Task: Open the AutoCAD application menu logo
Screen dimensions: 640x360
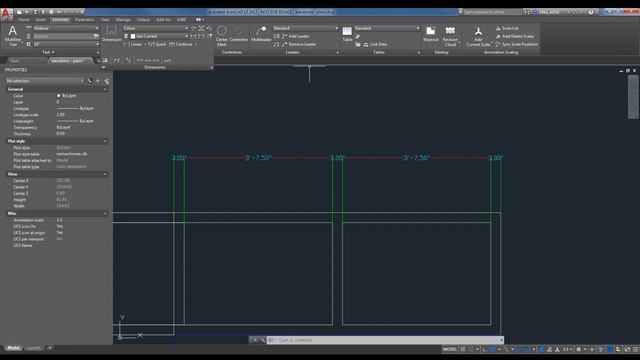Action: point(6,15)
